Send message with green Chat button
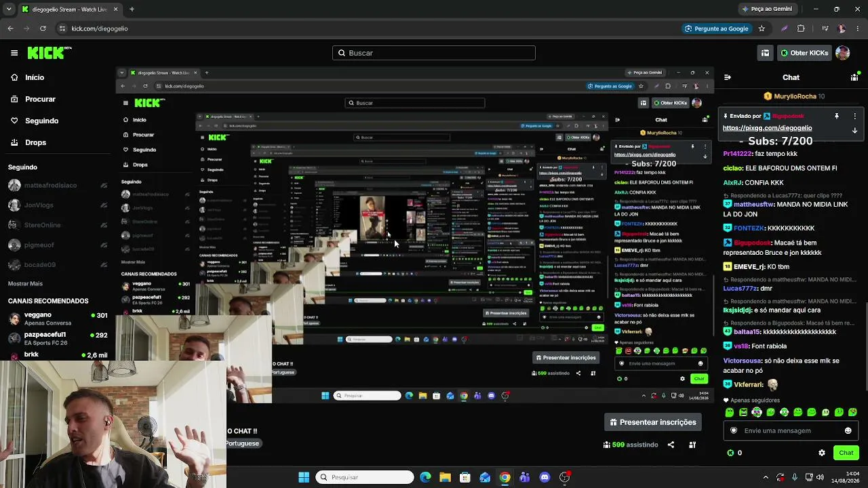 [846, 453]
